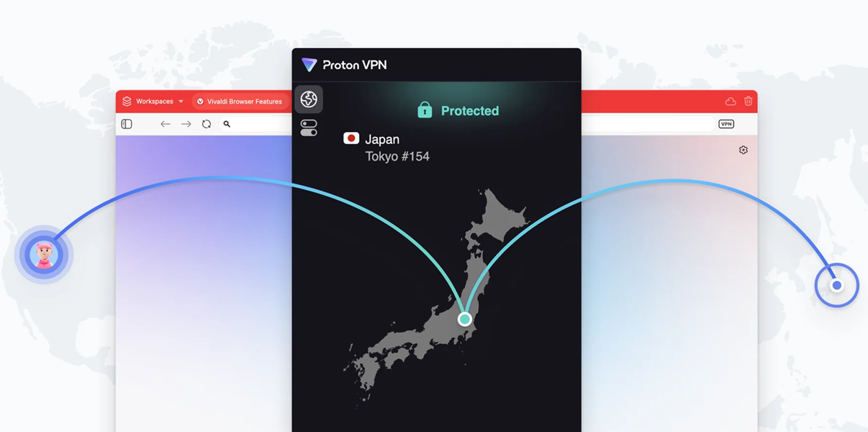Open the globe locations panel in Proton VPN
This screenshot has height=432, width=868.
point(309,99)
